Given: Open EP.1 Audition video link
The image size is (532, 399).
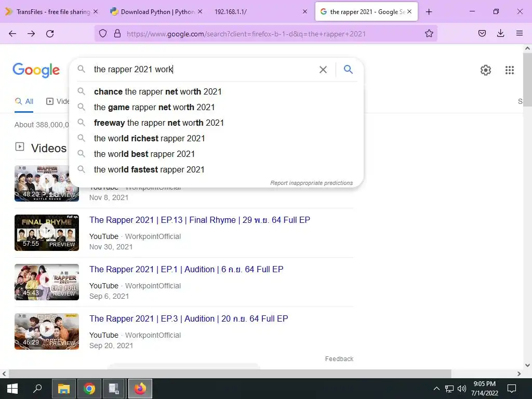Looking at the screenshot, I should click(x=187, y=270).
